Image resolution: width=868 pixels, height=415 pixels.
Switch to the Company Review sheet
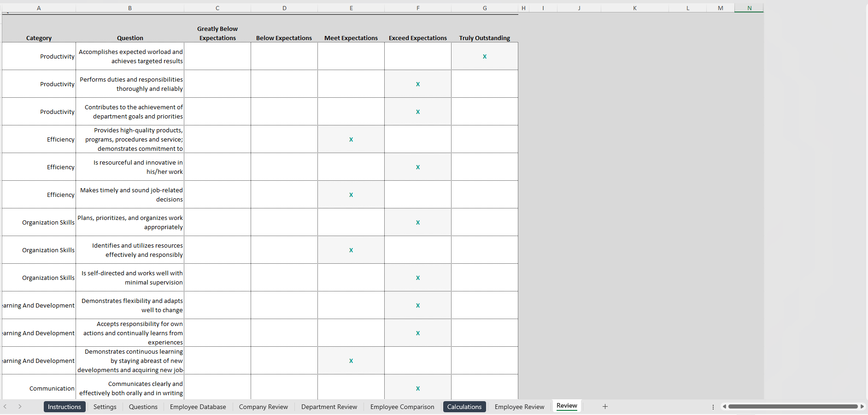point(263,407)
